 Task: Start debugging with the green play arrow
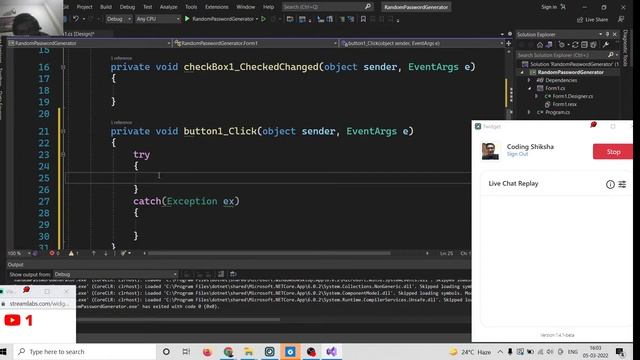pyautogui.click(x=187, y=19)
